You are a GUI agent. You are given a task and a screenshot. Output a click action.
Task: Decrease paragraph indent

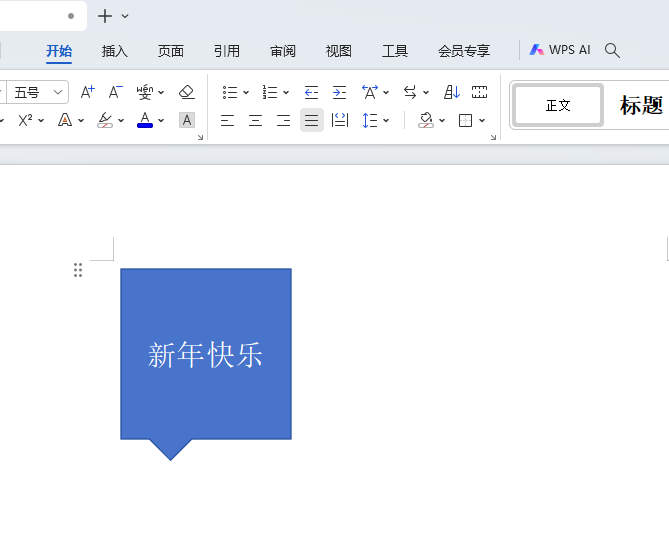pos(311,92)
